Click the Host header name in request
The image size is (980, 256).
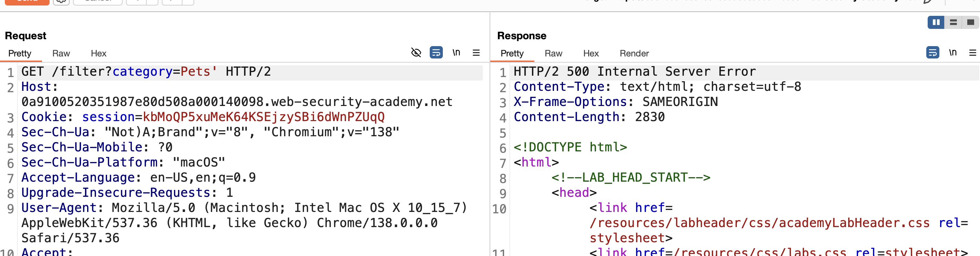tap(40, 87)
